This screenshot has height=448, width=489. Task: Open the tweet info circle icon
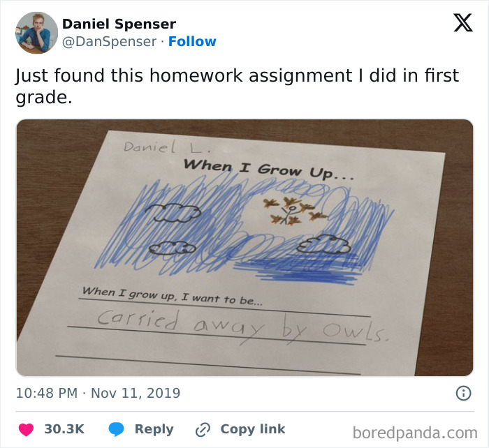coord(462,394)
